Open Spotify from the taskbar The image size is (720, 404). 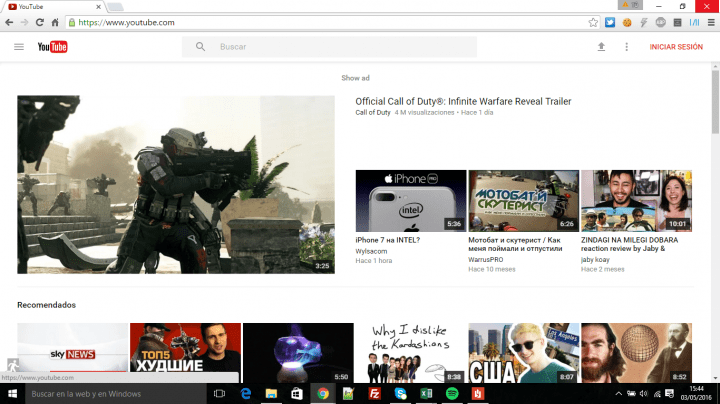click(x=452, y=393)
